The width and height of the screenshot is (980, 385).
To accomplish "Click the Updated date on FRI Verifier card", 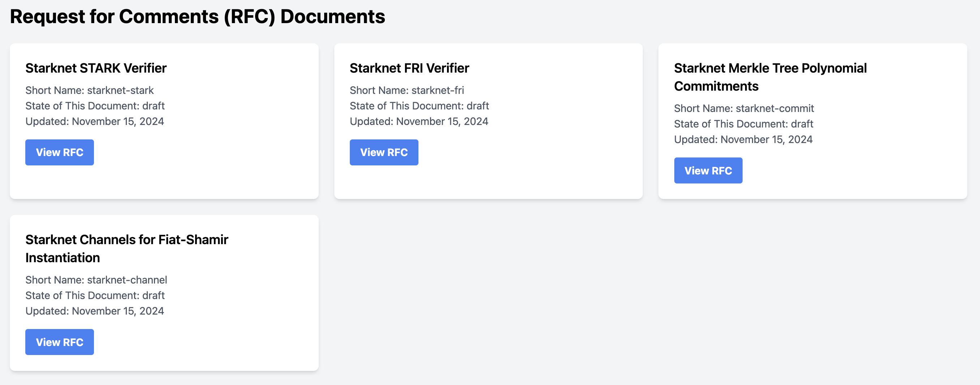I will pyautogui.click(x=419, y=121).
